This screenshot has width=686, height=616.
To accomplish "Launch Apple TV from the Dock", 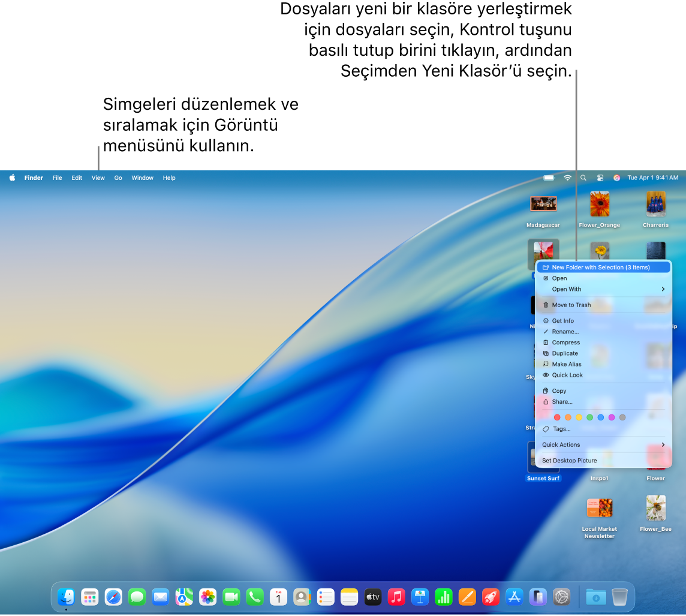I will (373, 597).
